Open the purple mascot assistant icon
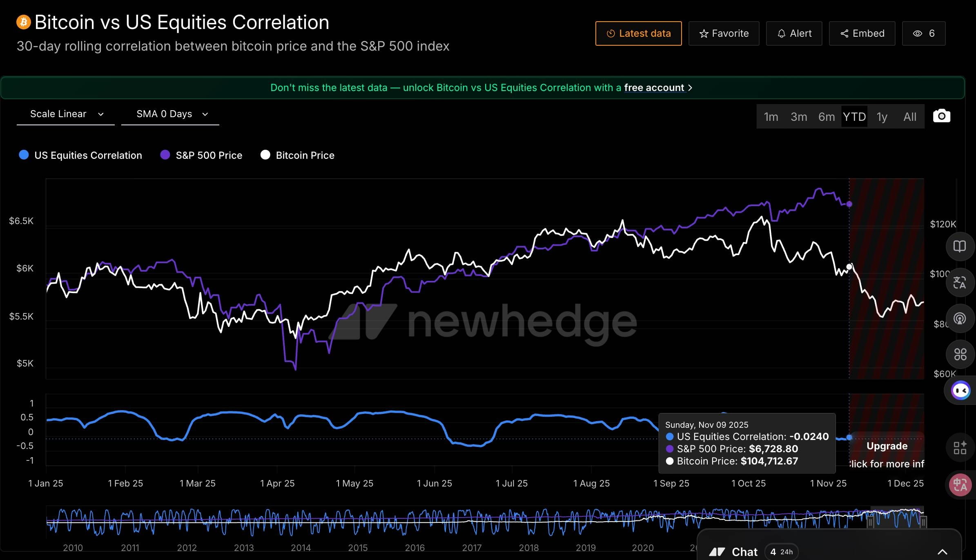 960,391
